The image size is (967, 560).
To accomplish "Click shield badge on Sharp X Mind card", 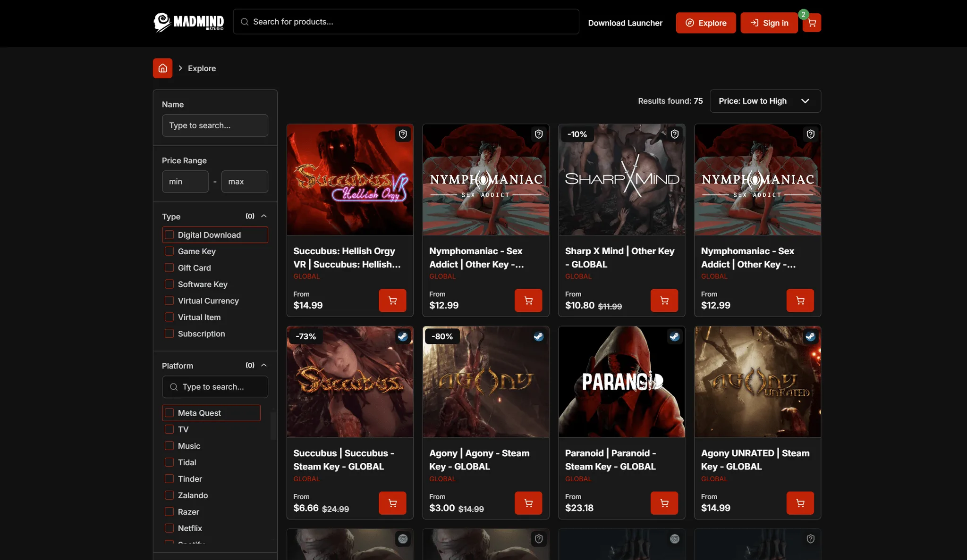I will pyautogui.click(x=675, y=134).
